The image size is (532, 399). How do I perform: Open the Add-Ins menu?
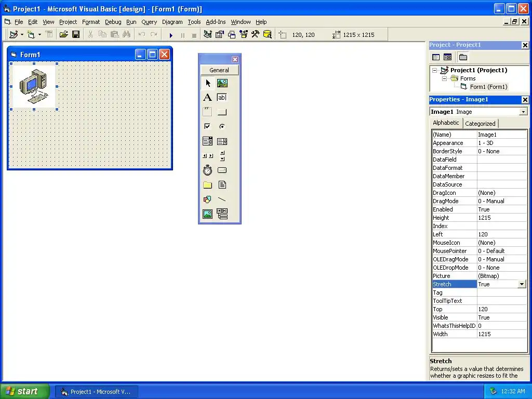(x=216, y=22)
